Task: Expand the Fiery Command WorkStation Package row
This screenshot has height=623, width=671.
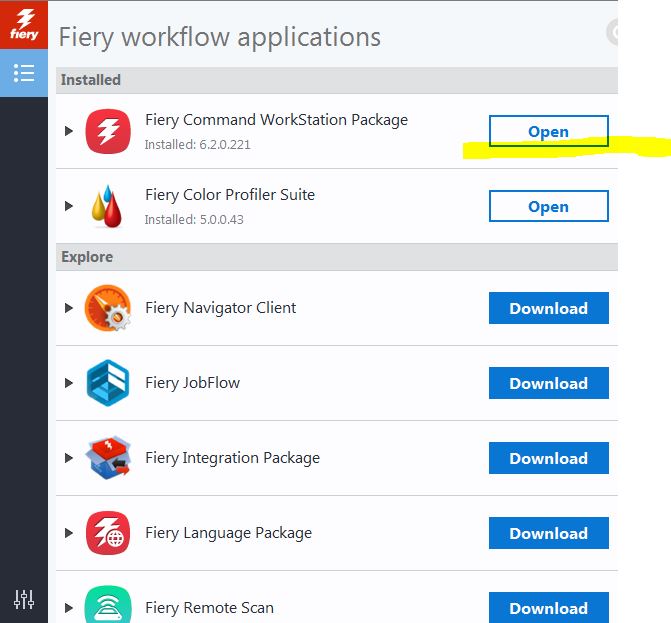Action: tap(69, 131)
